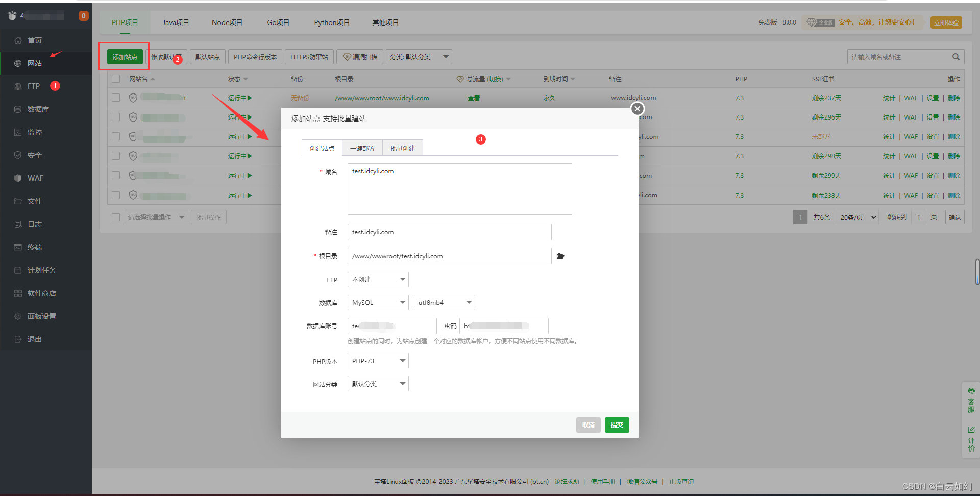Open the 计划任务 calendar sidebar icon
The width and height of the screenshot is (980, 496).
tap(18, 270)
